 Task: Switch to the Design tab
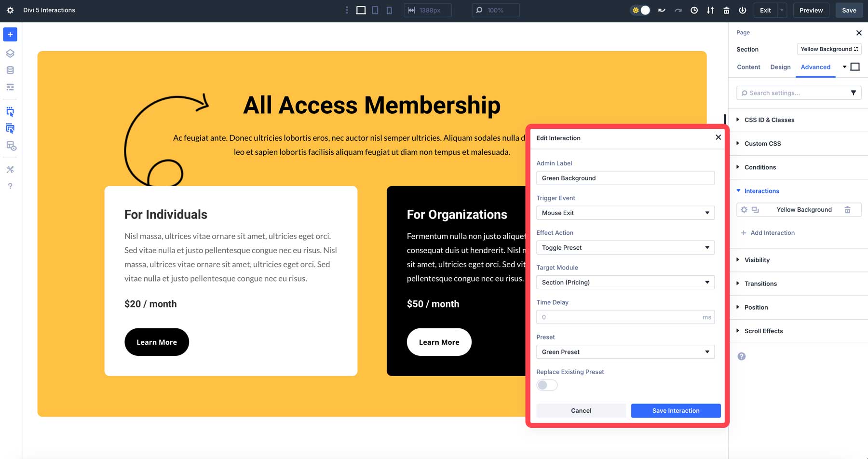(780, 67)
